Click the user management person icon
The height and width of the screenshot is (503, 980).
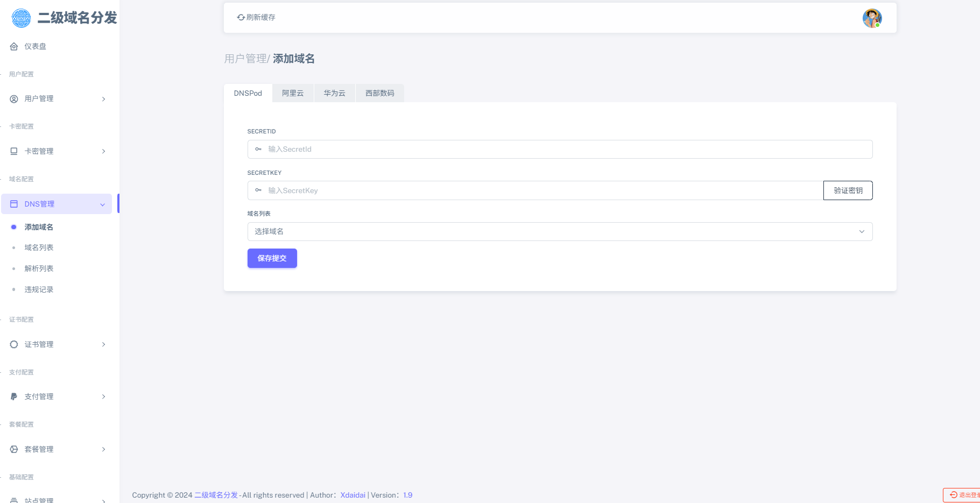(14, 99)
